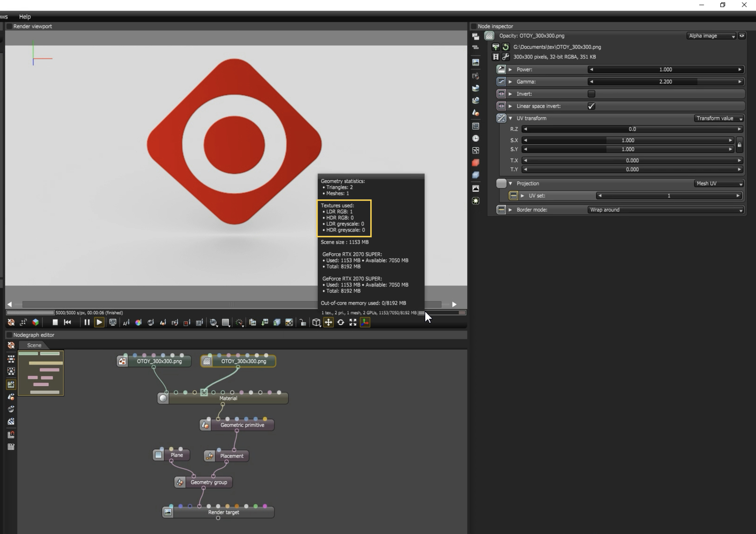Toggle the S.X/S.Y aspect lock

740,145
